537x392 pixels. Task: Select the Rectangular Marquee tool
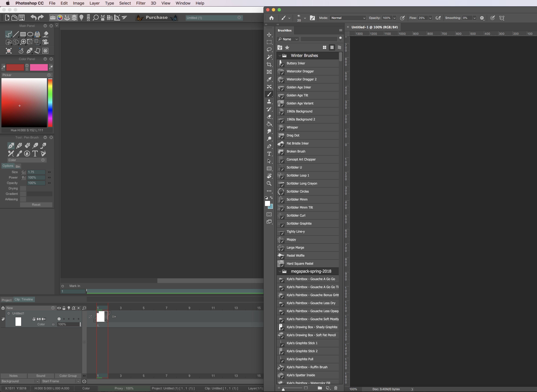(269, 42)
